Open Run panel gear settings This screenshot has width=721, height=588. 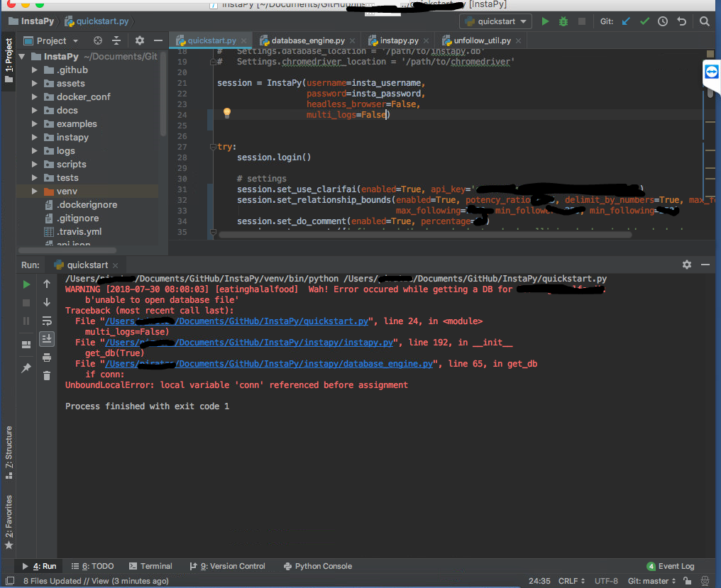(x=686, y=265)
